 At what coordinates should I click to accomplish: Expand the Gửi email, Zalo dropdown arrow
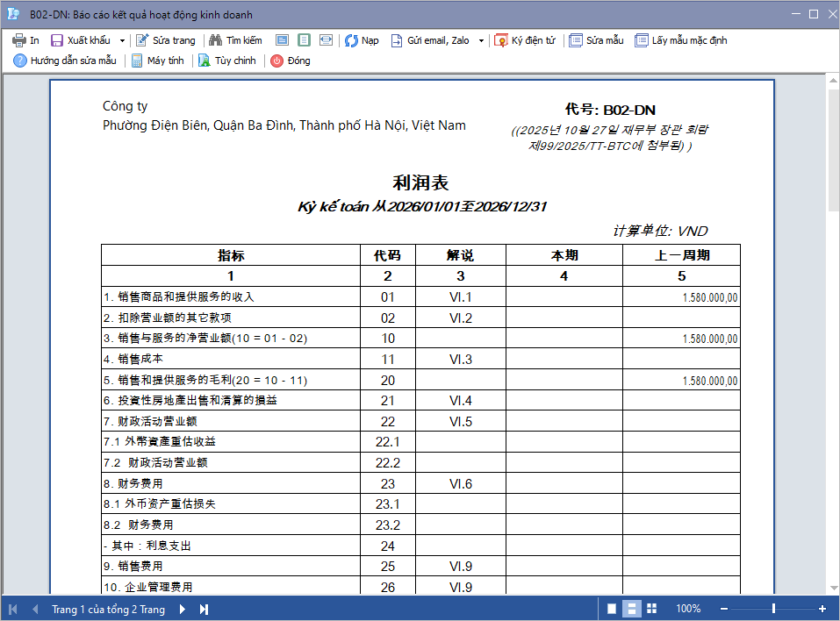pos(481,40)
